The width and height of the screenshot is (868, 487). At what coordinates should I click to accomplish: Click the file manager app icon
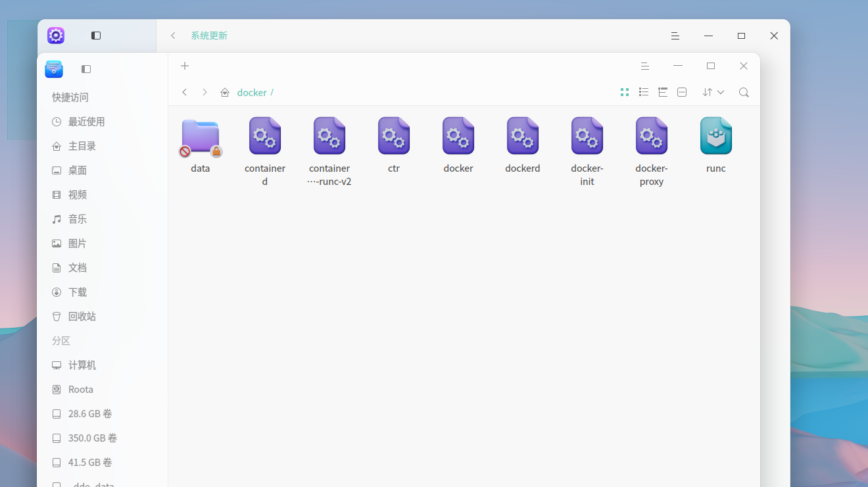pos(54,68)
